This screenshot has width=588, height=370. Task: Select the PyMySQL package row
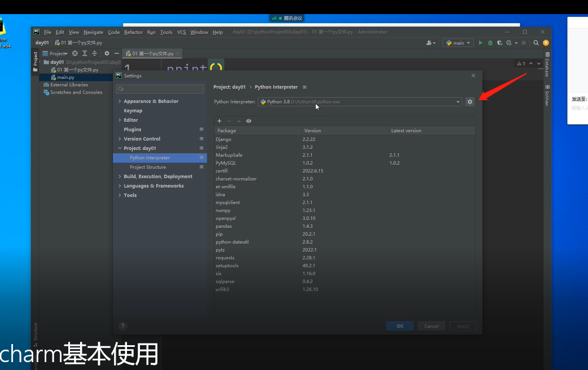[x=345, y=162]
